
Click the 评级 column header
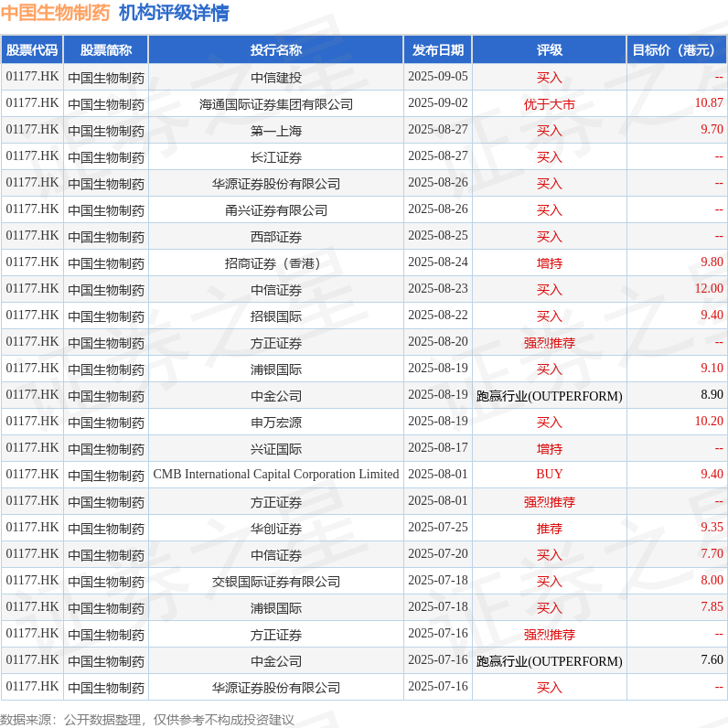click(x=550, y=49)
